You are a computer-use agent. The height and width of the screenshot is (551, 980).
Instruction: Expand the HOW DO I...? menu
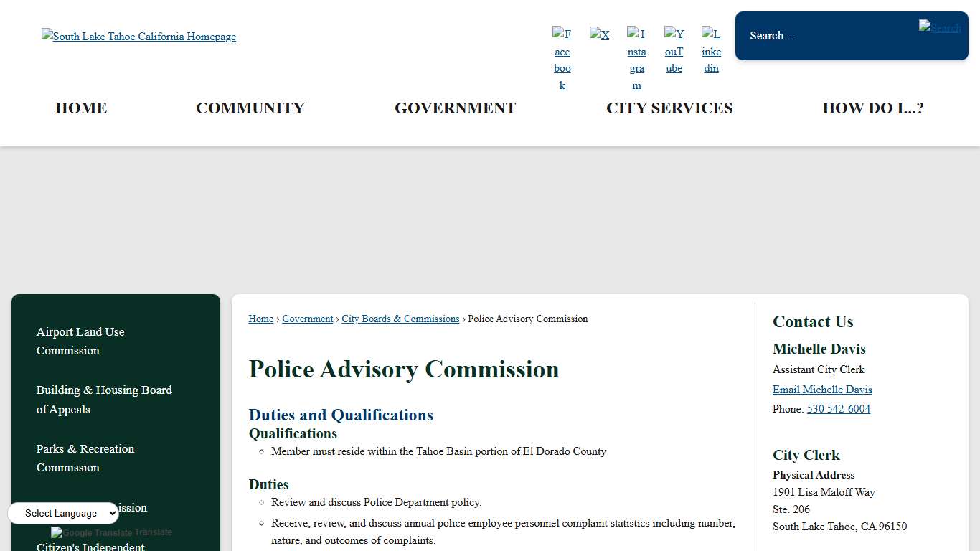(873, 108)
